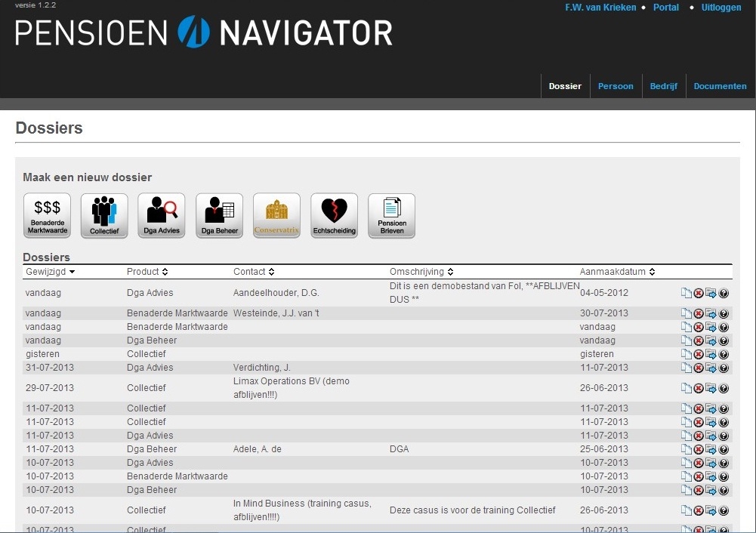Start a new Dga Advies dossier
Screen dimensions: 756x533
click(162, 215)
